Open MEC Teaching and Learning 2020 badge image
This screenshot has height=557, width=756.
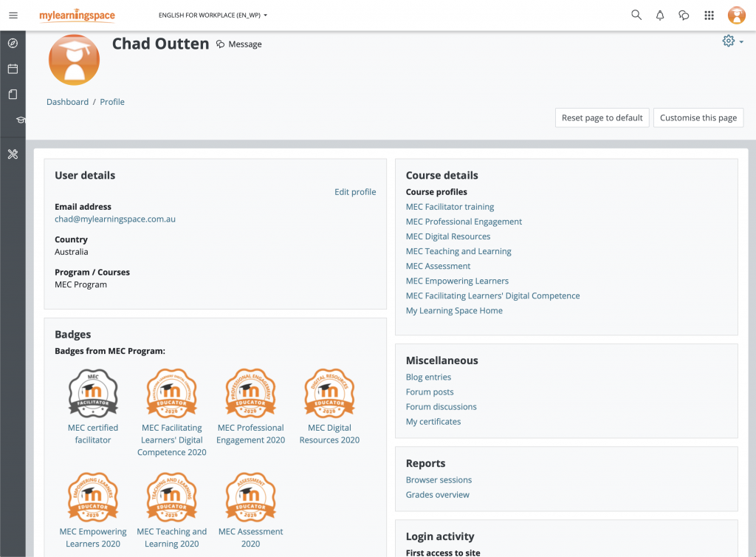point(171,496)
